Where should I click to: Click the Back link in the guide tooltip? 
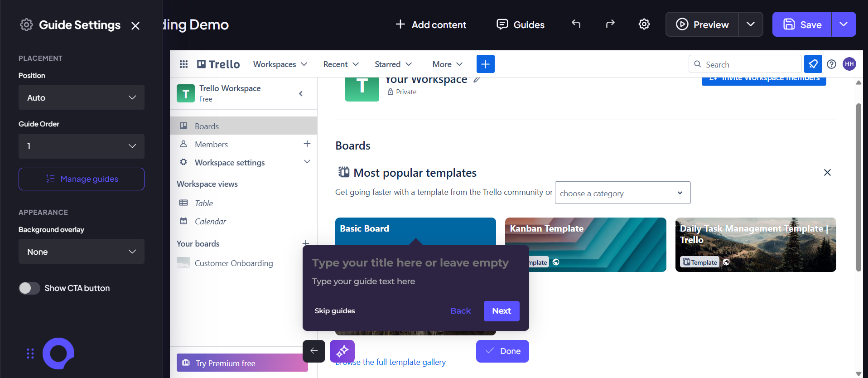[x=461, y=311]
